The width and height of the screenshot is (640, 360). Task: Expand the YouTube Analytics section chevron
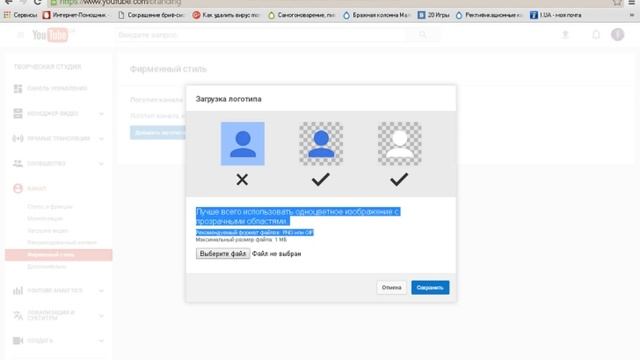click(101, 291)
